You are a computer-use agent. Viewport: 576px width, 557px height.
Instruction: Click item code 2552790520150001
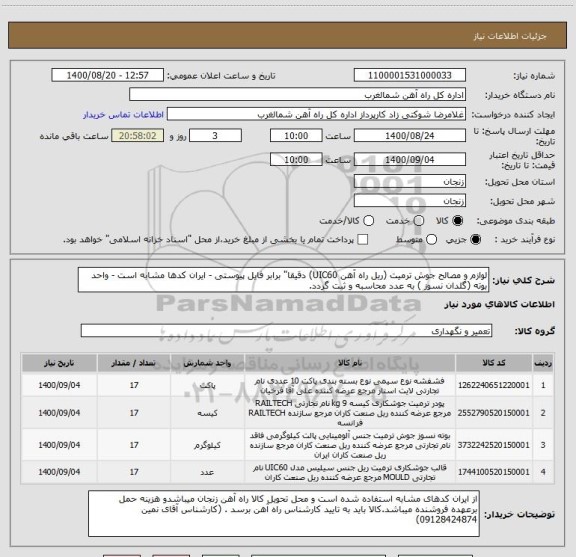494,413
